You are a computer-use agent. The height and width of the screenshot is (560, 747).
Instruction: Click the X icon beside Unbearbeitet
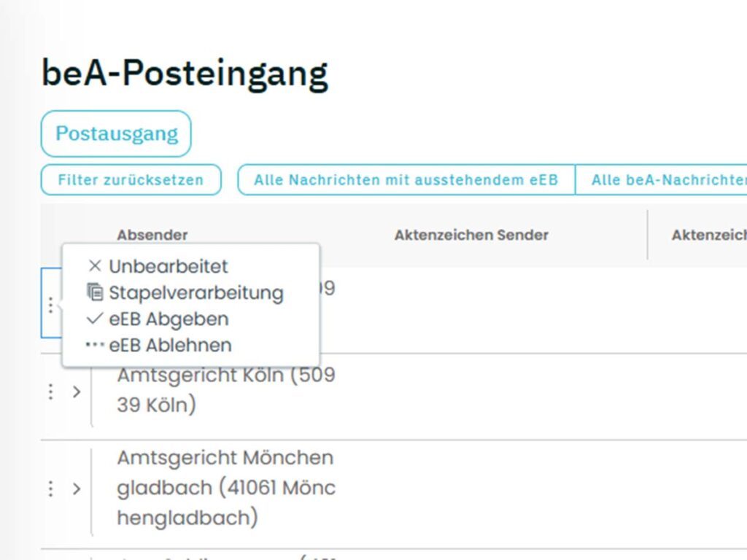click(95, 266)
